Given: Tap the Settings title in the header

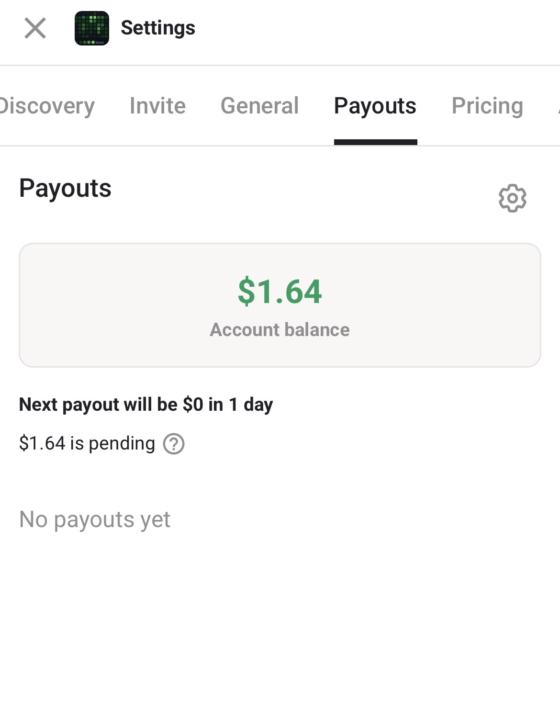Looking at the screenshot, I should tap(158, 28).
